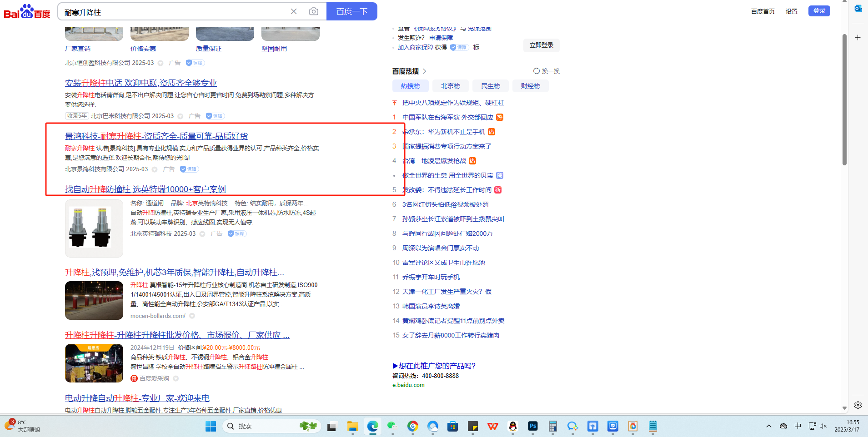The width and height of the screenshot is (868, 437).
Task: Click the page vertical scrollbar thumb
Action: tap(844, 100)
